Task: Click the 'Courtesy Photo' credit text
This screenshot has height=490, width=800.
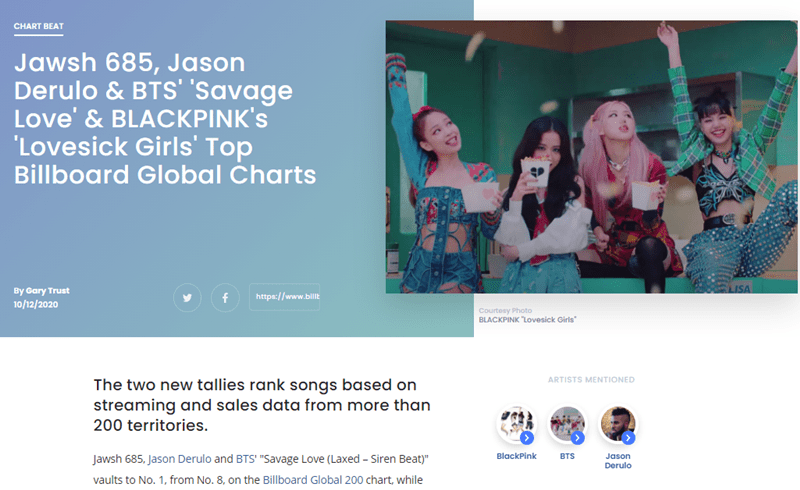Action: tap(505, 310)
